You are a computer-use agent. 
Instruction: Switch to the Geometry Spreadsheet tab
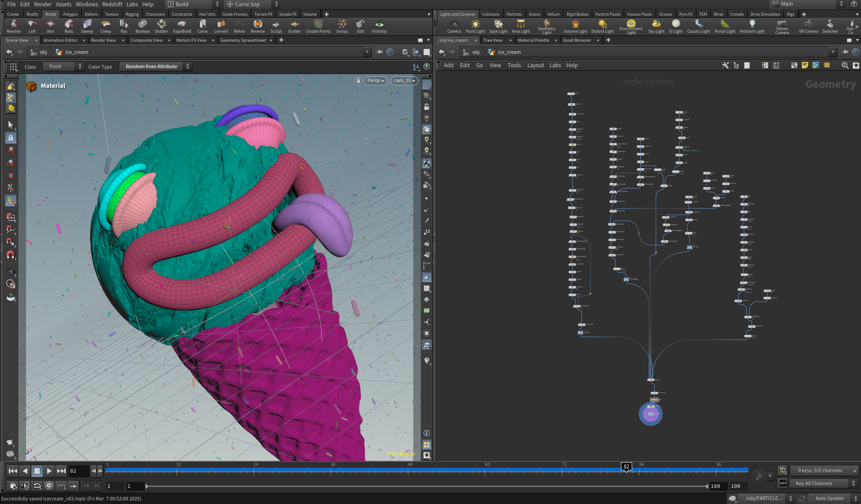pyautogui.click(x=243, y=40)
